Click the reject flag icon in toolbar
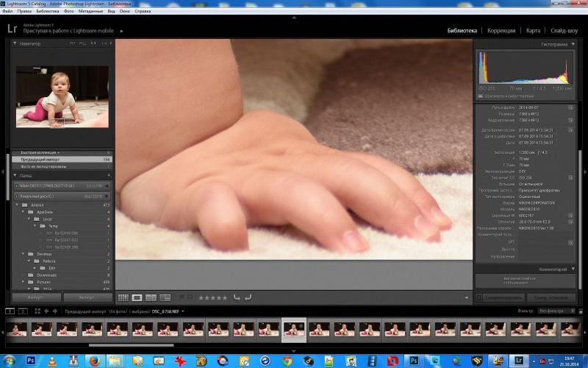This screenshot has width=588, height=368. (190, 297)
